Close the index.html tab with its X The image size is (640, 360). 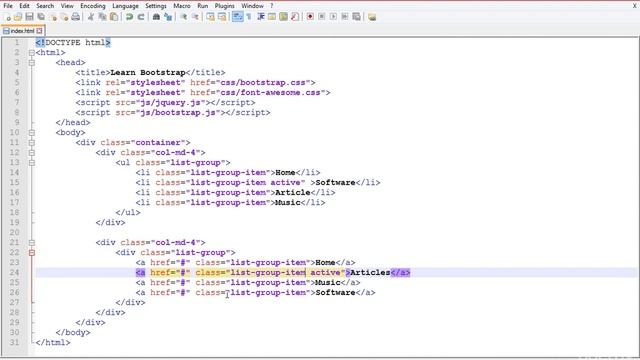[x=39, y=31]
